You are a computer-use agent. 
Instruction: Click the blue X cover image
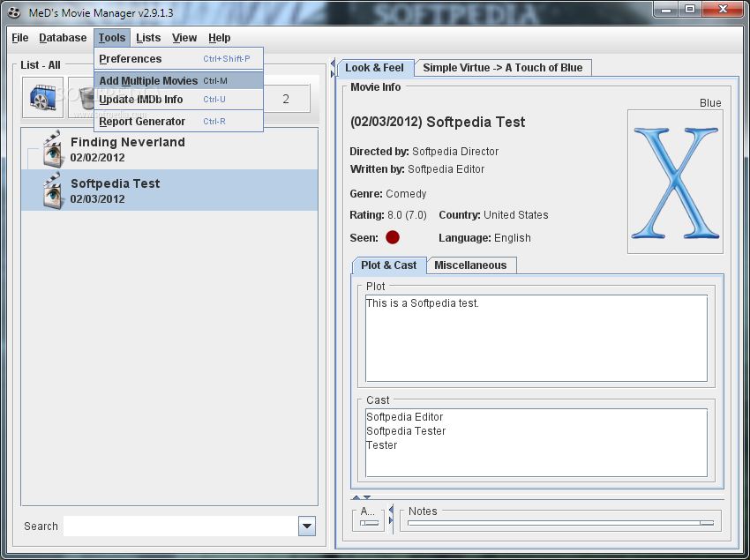[675, 183]
